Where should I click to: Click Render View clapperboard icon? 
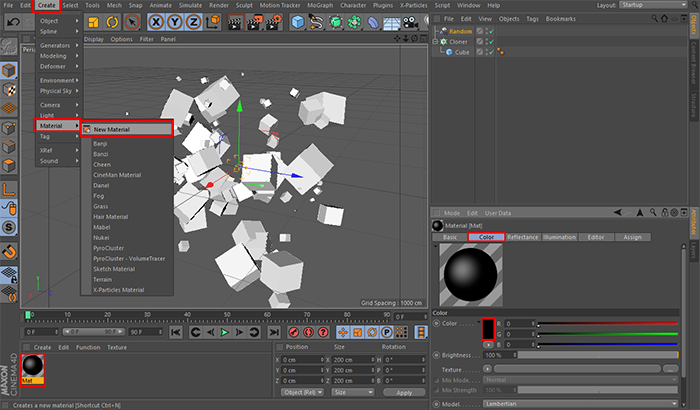[235, 22]
